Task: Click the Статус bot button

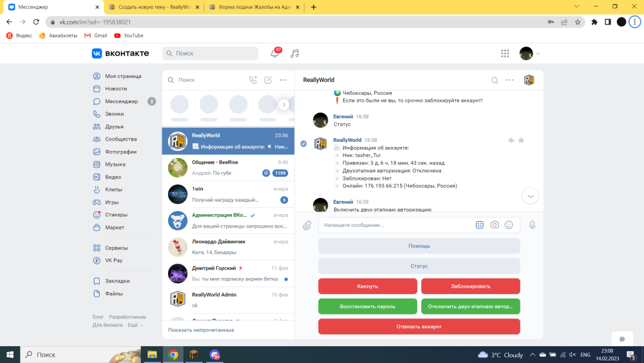Action: pos(419,266)
